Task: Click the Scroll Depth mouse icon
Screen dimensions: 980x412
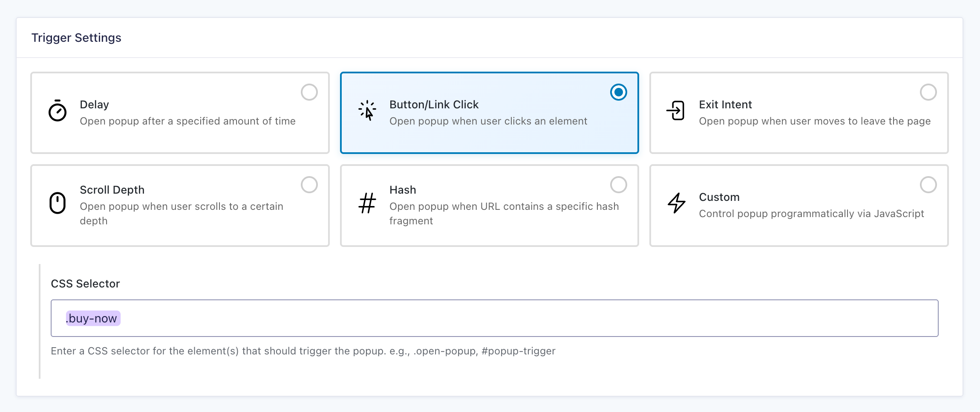Action: pyautogui.click(x=58, y=203)
